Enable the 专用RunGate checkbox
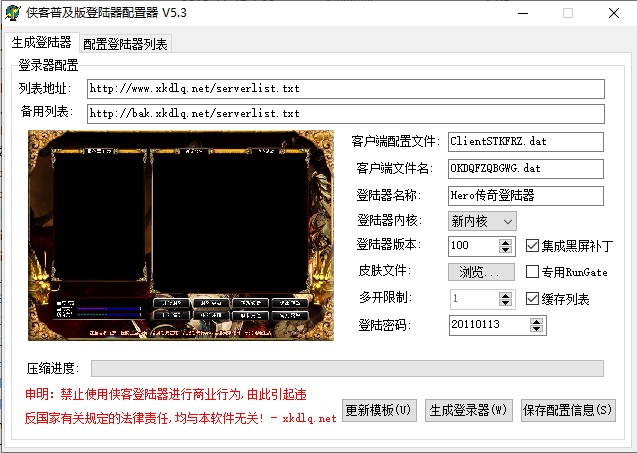The height and width of the screenshot is (453, 637). pos(533,271)
